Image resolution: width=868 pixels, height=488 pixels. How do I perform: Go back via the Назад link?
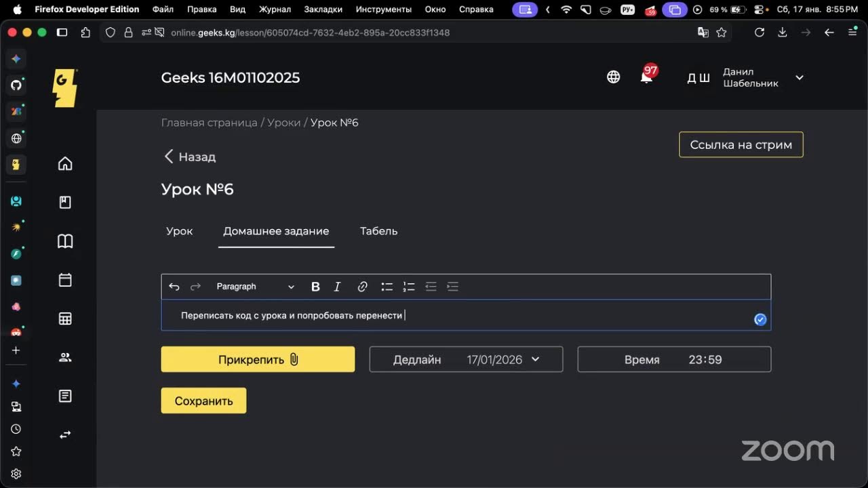pos(190,157)
